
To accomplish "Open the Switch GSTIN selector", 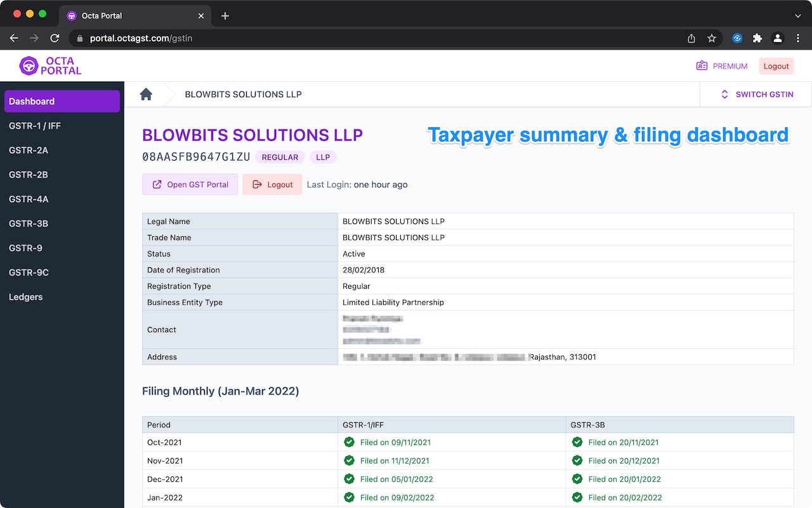I will tap(757, 95).
